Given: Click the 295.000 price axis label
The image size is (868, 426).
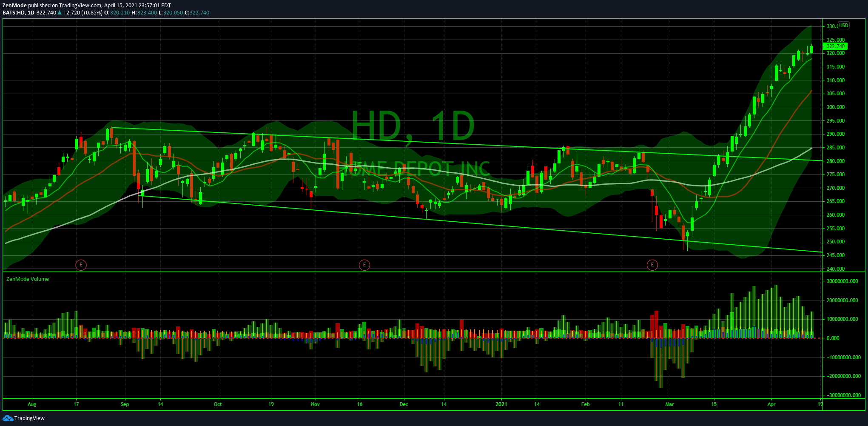Looking at the screenshot, I should [x=836, y=121].
